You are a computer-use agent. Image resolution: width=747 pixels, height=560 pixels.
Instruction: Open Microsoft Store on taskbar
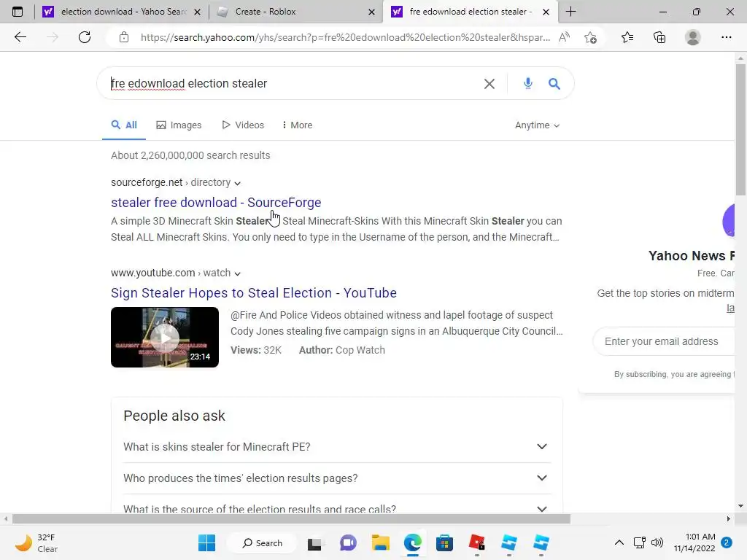click(444, 542)
